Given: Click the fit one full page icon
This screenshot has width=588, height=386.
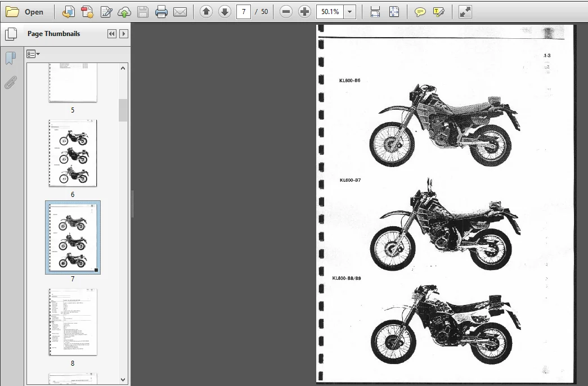Looking at the screenshot, I should (x=394, y=12).
